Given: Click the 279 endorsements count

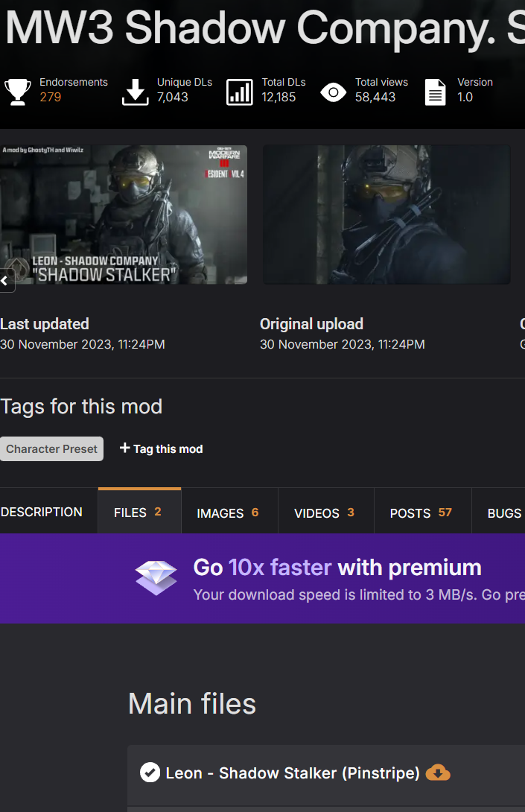Looking at the screenshot, I should point(50,98).
